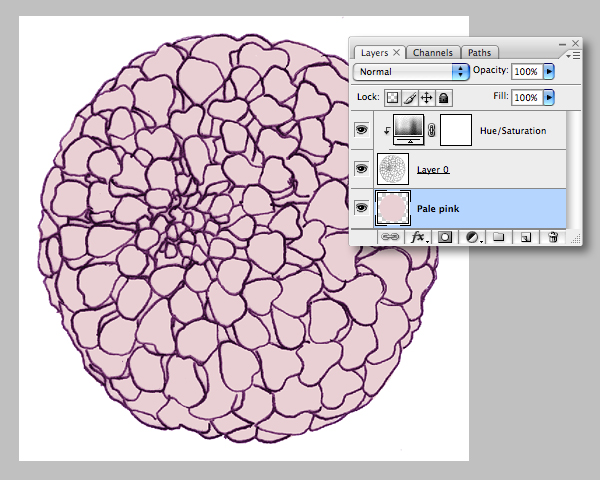The image size is (600, 480).
Task: Switch to the Channels tab
Action: 433,52
